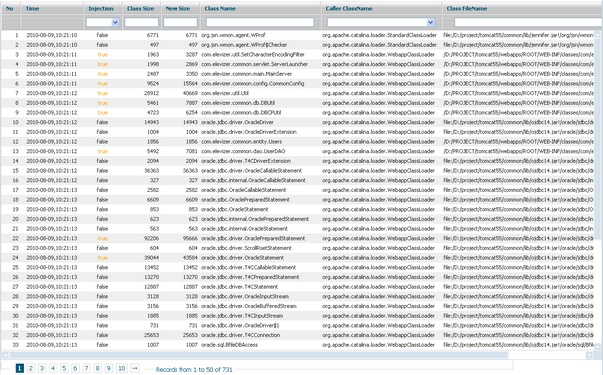Click the Class Name filter field
This screenshot has height=375, width=603.
[x=260, y=22]
